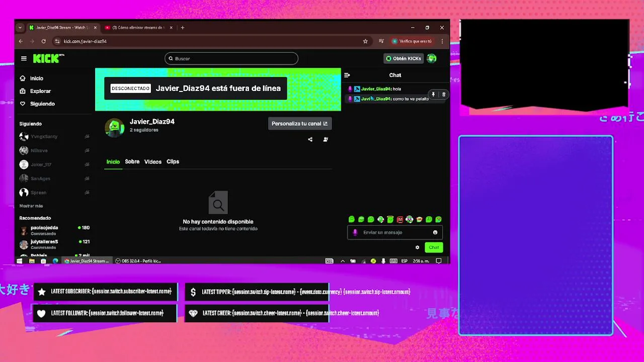Screen dimensions: 644x362
Task: Open followed channel Spreen
Action: click(x=54, y=193)
